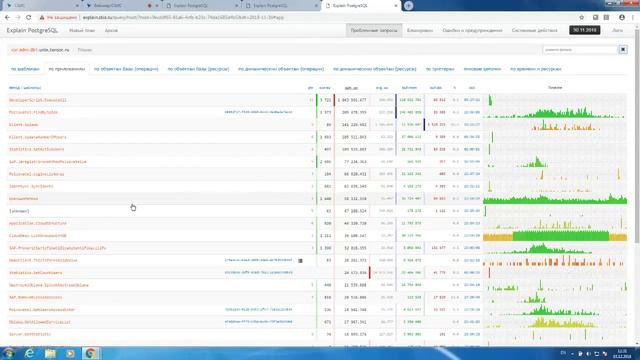
Task: Open the Windows Start button
Action: 8,353
